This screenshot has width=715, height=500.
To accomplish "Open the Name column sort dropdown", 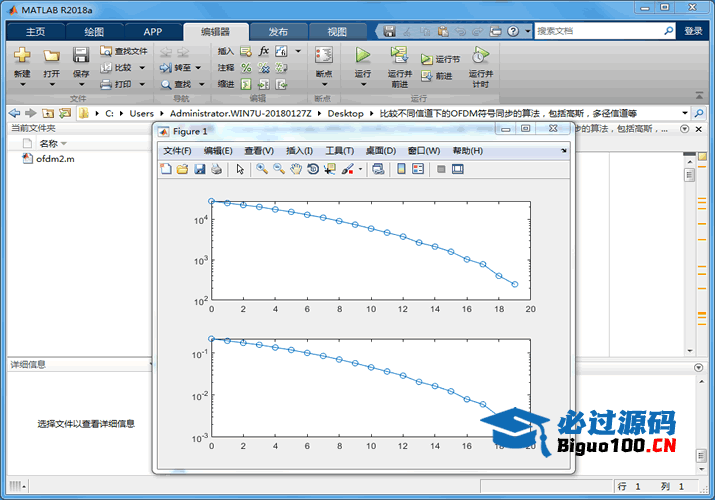I will click(64, 144).
